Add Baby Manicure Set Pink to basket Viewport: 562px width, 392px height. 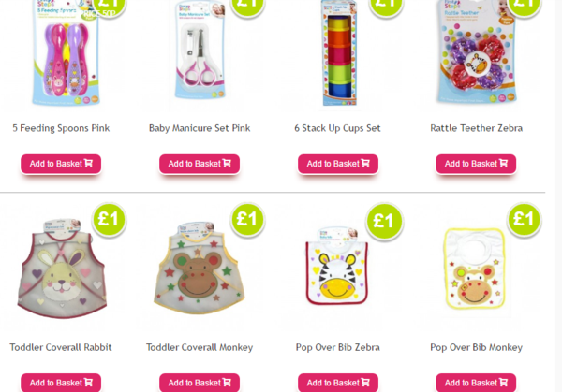click(x=200, y=164)
